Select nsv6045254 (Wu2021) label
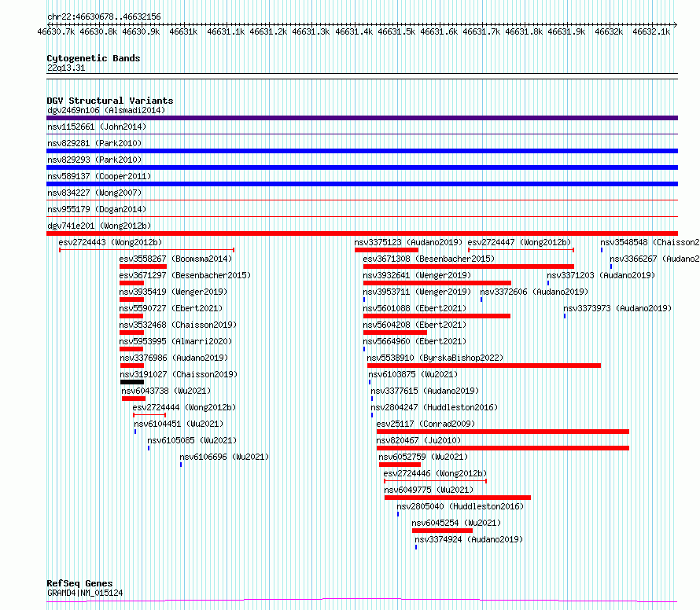700x610 pixels. (x=456, y=523)
